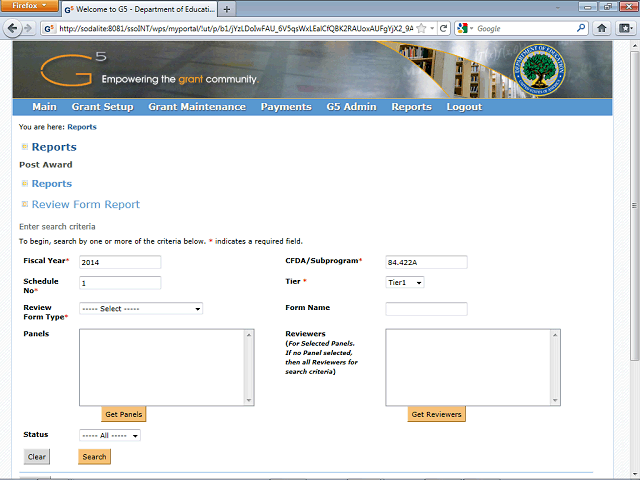Collapse the Reports subsection icon under Post Award

point(25,184)
